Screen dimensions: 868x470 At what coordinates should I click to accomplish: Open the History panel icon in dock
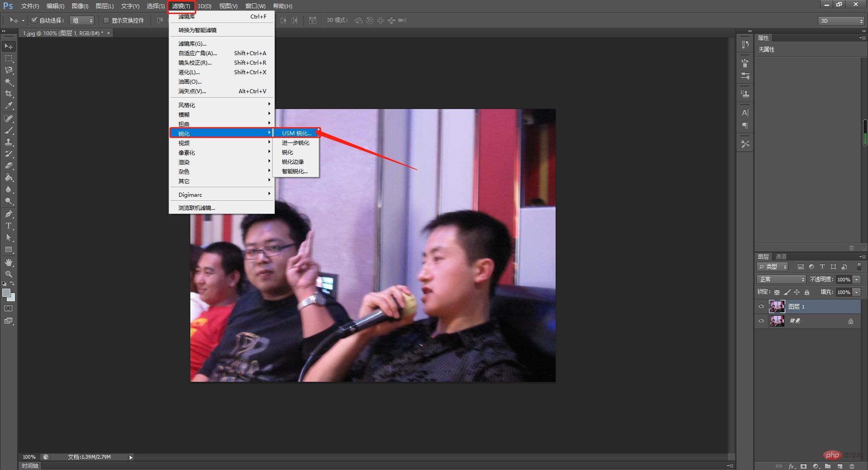pyautogui.click(x=745, y=45)
